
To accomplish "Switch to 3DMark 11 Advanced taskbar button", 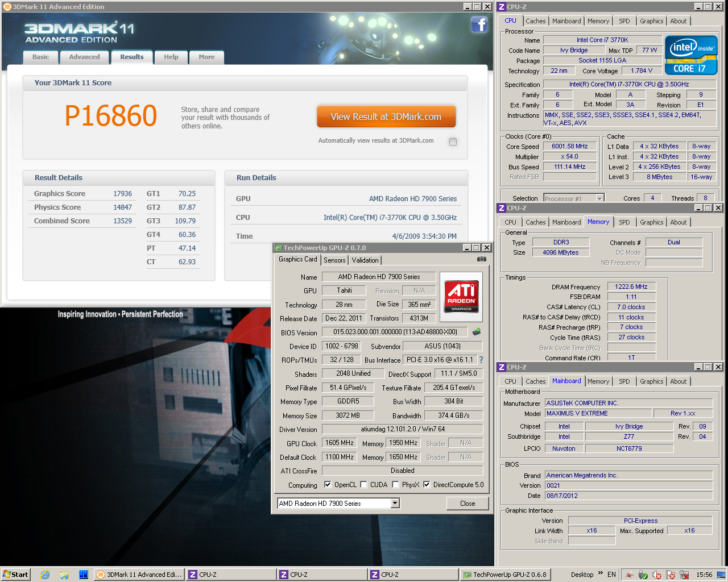I will pyautogui.click(x=139, y=575).
